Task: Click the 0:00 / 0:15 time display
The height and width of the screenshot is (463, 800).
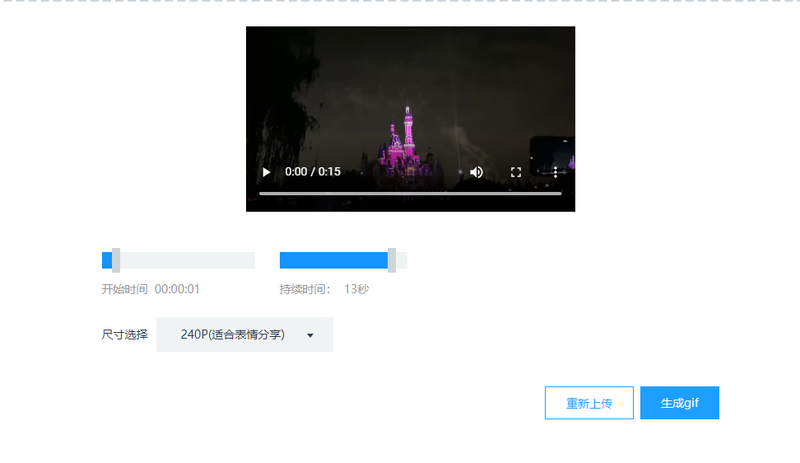Action: point(312,172)
